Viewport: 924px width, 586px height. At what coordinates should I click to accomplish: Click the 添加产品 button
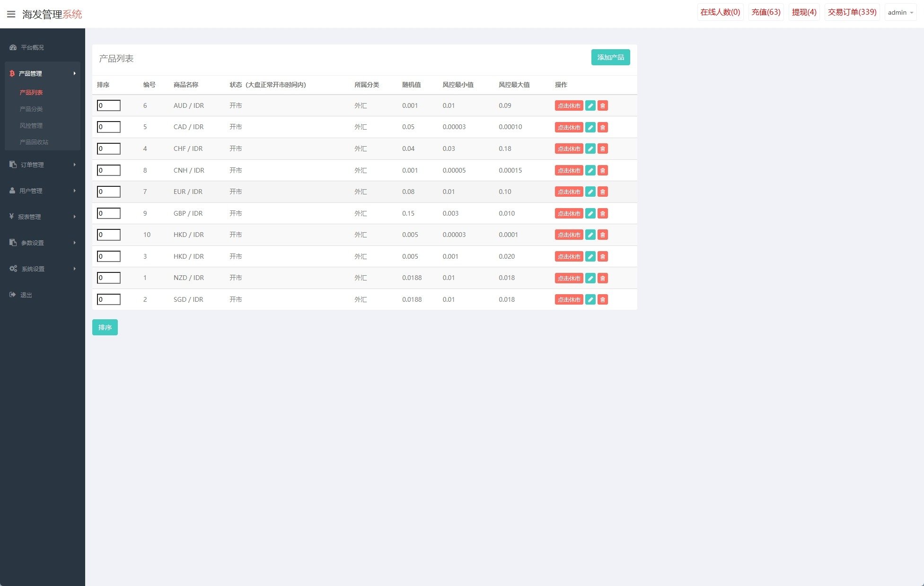coord(610,57)
